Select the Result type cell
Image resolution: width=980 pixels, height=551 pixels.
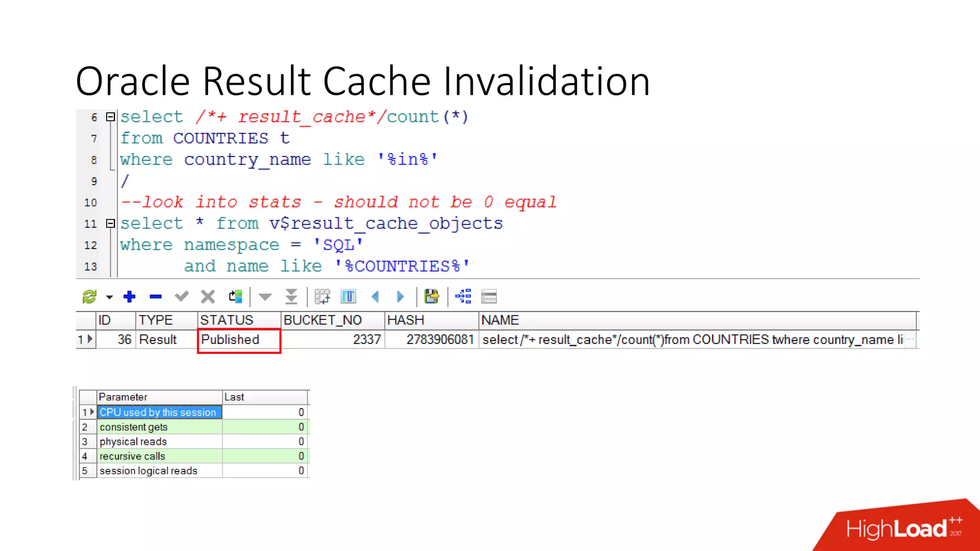(x=167, y=340)
